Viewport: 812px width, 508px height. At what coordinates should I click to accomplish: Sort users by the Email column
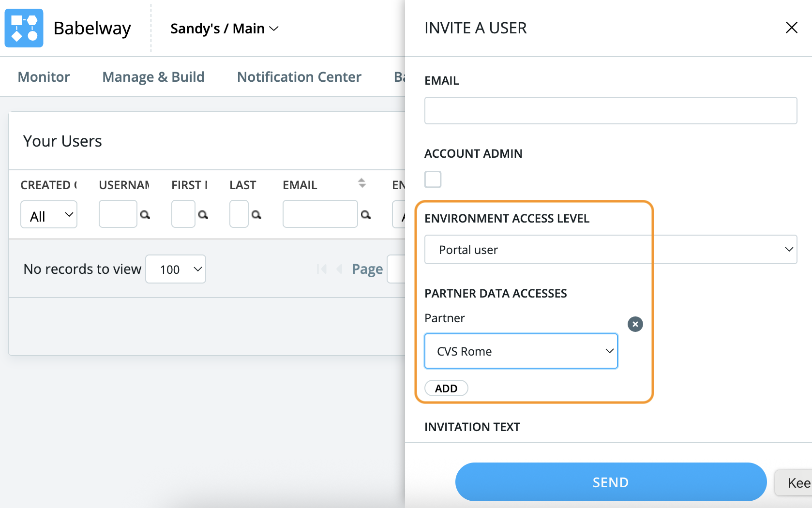tap(361, 183)
